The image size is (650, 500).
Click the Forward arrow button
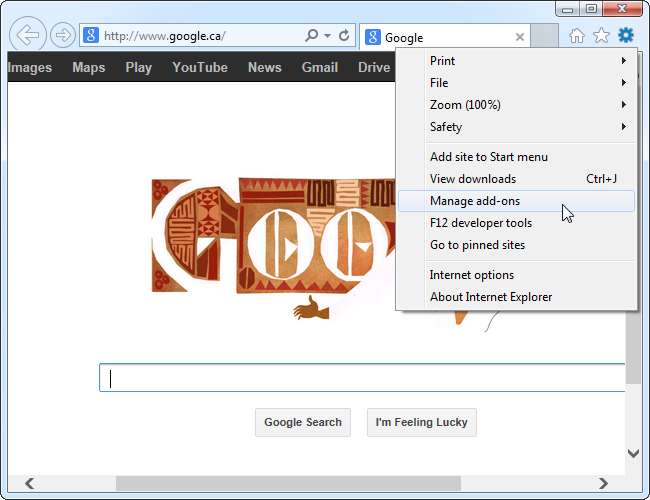click(x=63, y=35)
